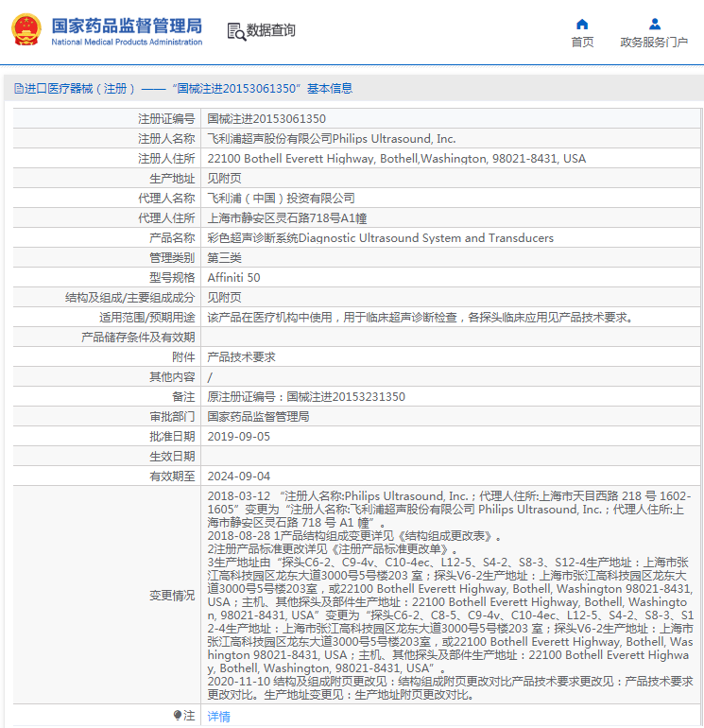704x728 pixels.
Task: Click the 批准日期 field label
Action: pos(172,437)
